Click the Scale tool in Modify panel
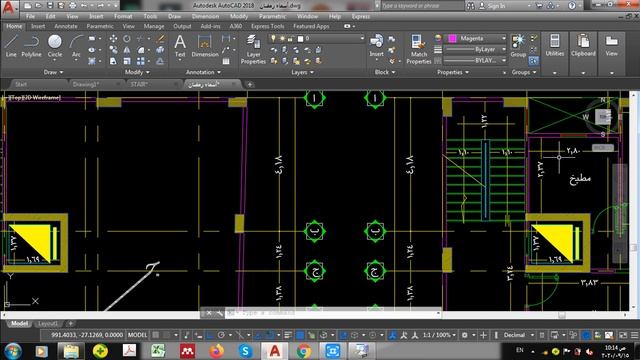 (x=127, y=61)
